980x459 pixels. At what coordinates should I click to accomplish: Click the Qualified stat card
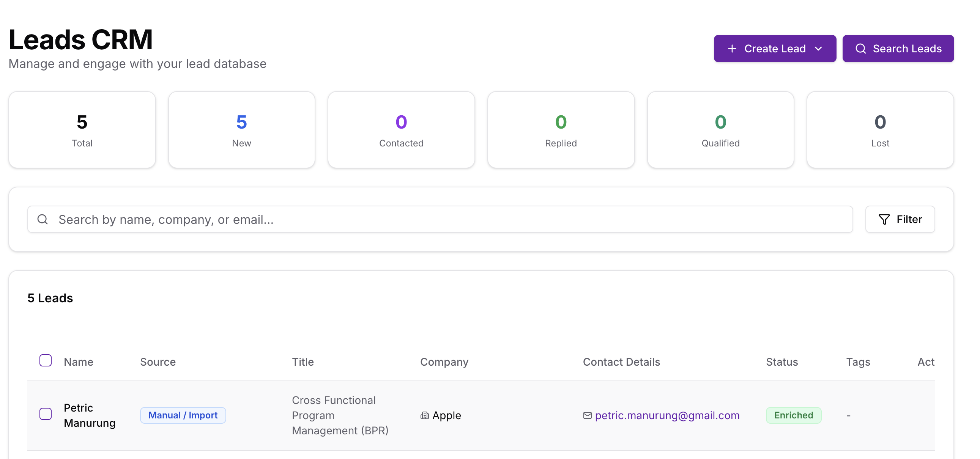coord(720,129)
